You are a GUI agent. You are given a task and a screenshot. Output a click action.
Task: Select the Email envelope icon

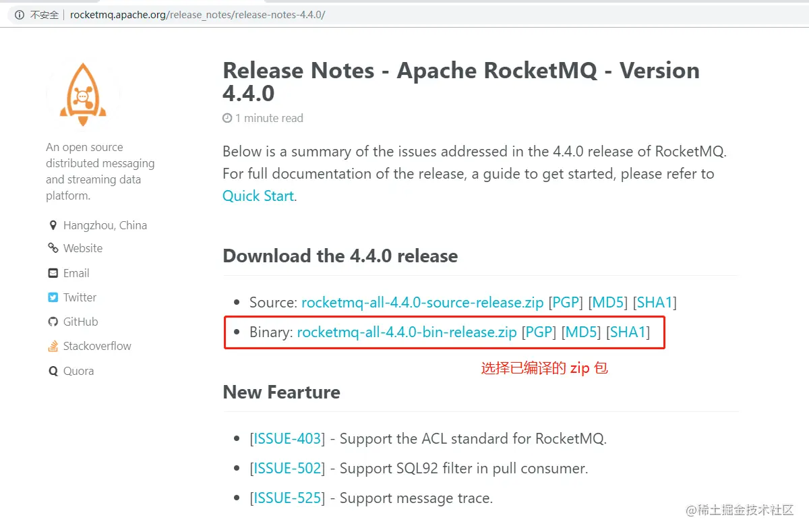(x=53, y=273)
